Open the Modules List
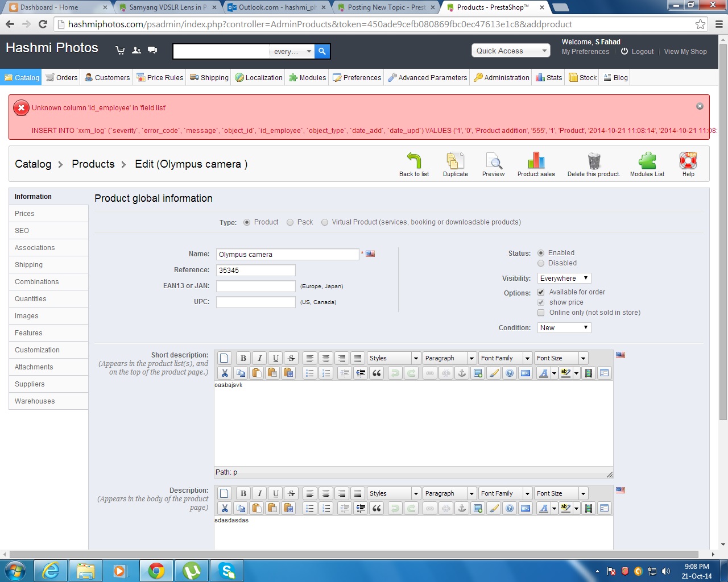This screenshot has width=728, height=582. 647,161
